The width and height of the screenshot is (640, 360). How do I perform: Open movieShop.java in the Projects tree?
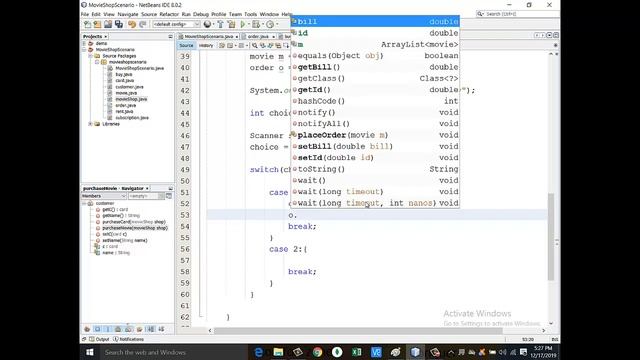tap(131, 99)
